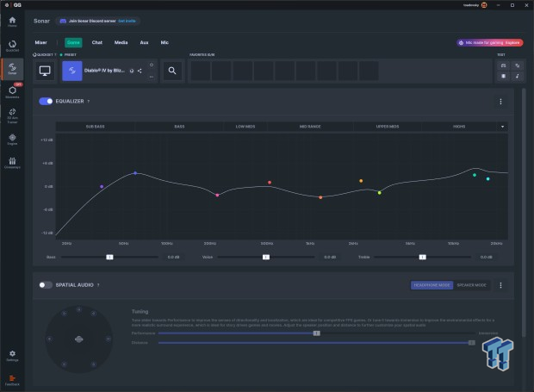Screen dimensions: 534x392
Task: Turn off the Equalizer toggle
Action: [46, 101]
